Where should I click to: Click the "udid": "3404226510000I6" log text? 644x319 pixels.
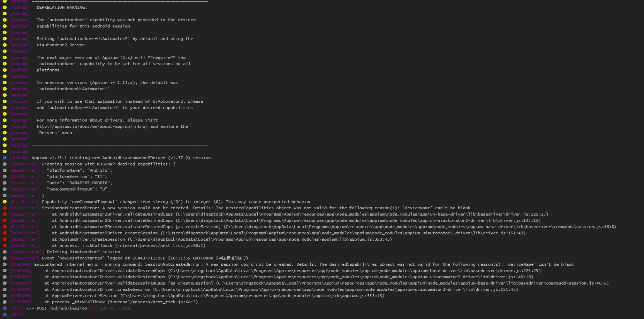click(x=79, y=183)
